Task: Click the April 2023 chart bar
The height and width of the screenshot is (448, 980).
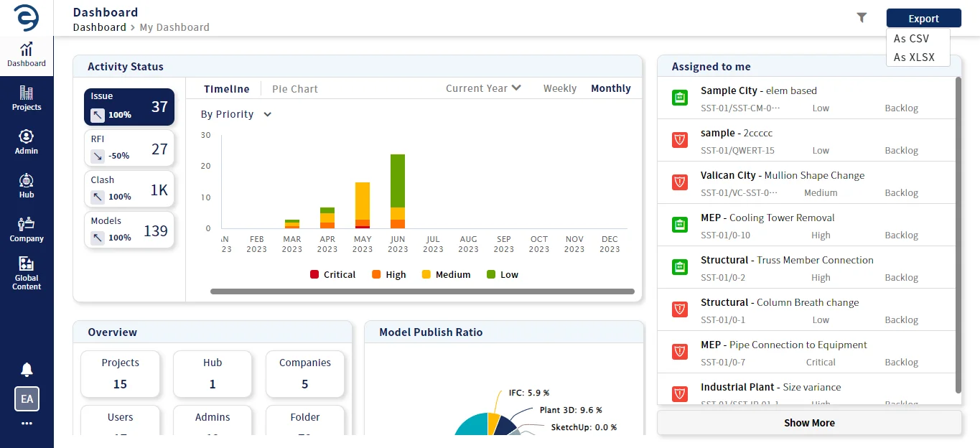Action: 327,218
